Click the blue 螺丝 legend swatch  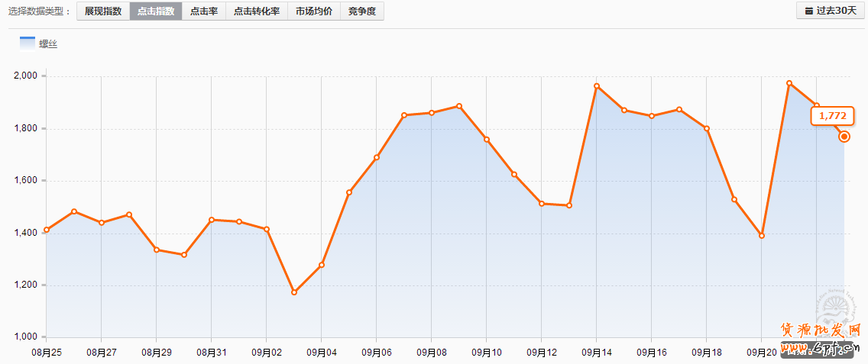coord(28,43)
